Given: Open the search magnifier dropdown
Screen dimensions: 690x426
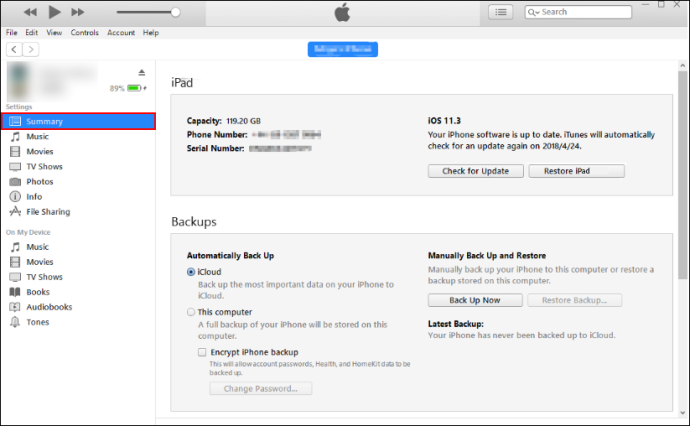Looking at the screenshot, I should coord(533,12).
